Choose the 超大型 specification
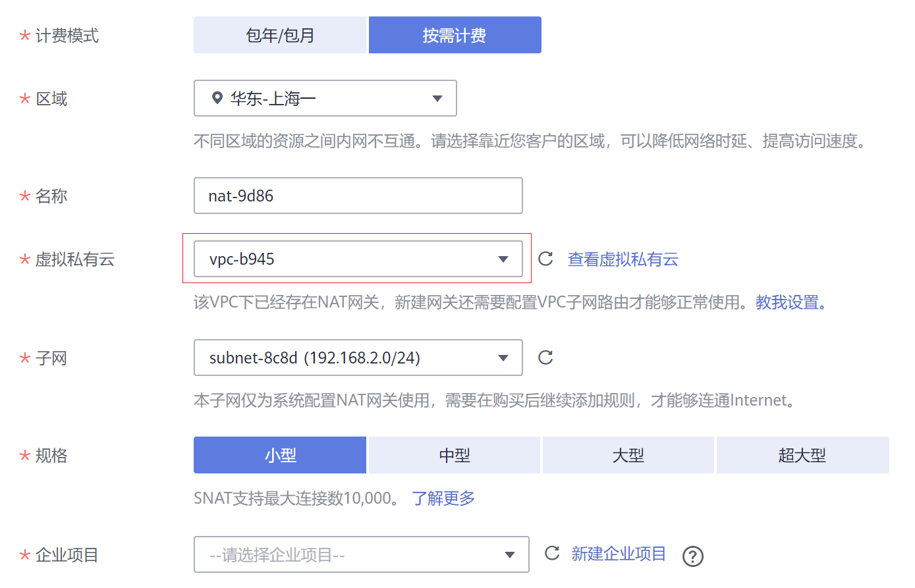 [802, 455]
